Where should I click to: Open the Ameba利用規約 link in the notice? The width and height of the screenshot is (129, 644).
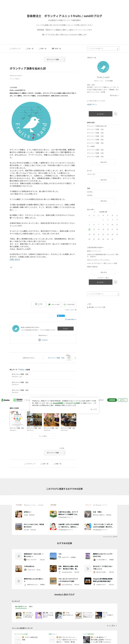58,403
